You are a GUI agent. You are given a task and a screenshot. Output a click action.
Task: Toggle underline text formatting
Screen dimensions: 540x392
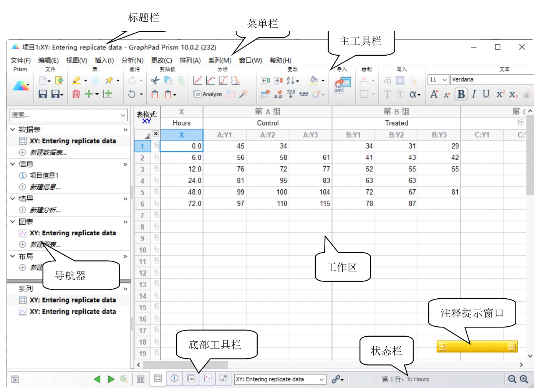486,94
